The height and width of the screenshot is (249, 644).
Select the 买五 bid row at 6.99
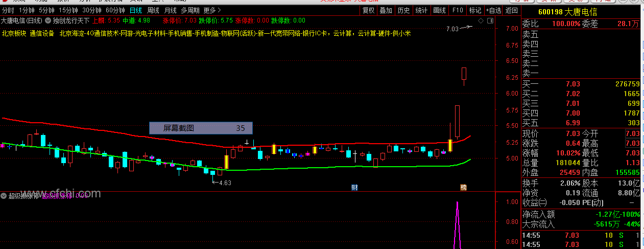(581, 123)
